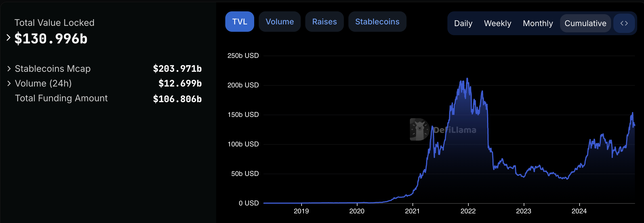Expand Stablecoins Mcap breakdown
The height and width of the screenshot is (223, 644).
[x=9, y=69]
